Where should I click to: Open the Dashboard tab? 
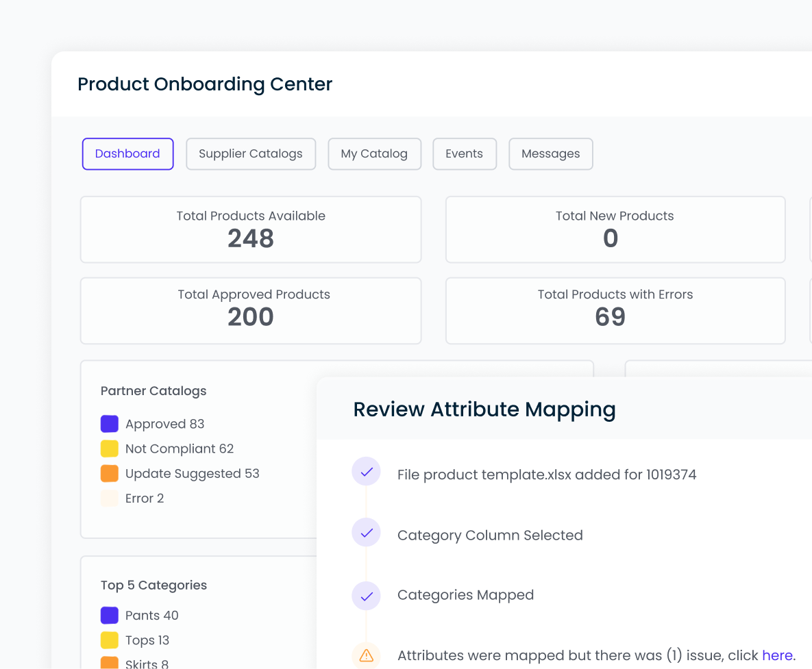coord(127,154)
